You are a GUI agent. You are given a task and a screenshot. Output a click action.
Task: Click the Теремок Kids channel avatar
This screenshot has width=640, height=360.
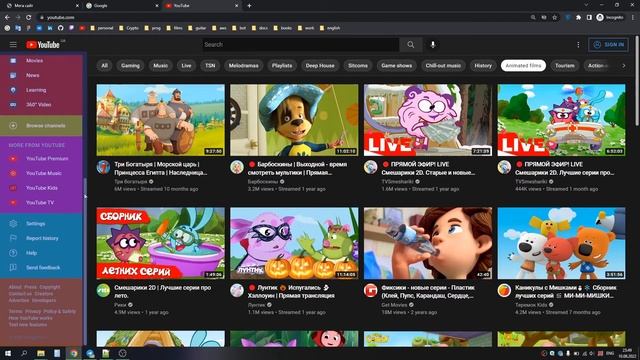(x=504, y=291)
